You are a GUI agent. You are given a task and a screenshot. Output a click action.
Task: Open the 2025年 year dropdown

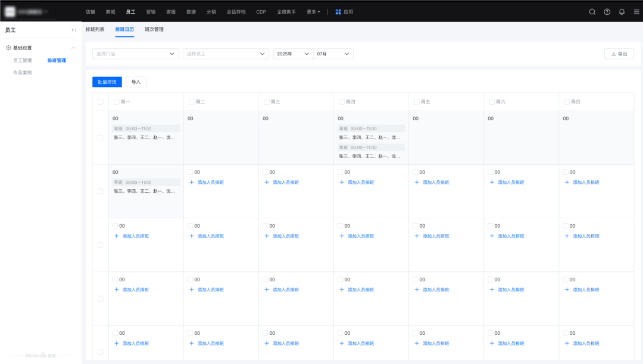click(x=293, y=54)
